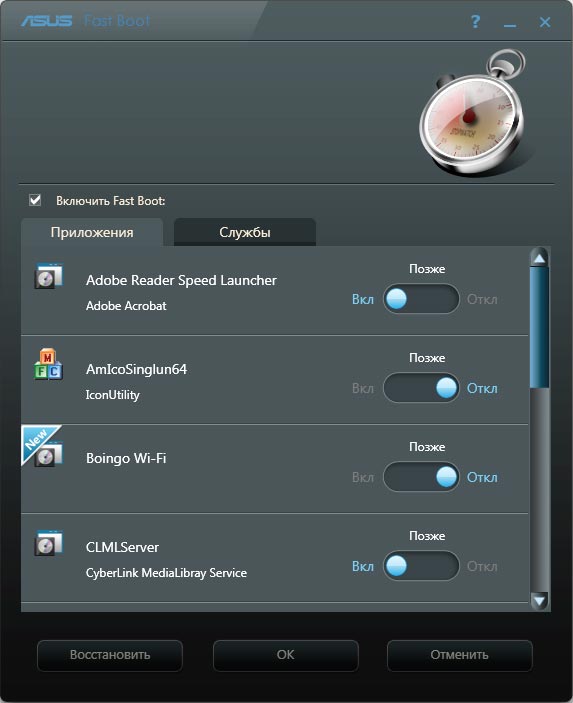Click the Boingo Wi-Fi icon with New badge
Screen dimensions: 573x703
tap(43, 447)
